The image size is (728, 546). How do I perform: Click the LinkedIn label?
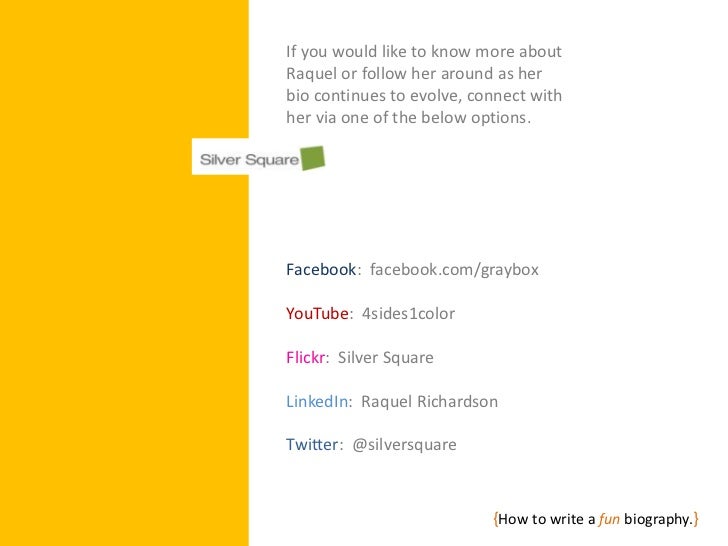coord(317,401)
